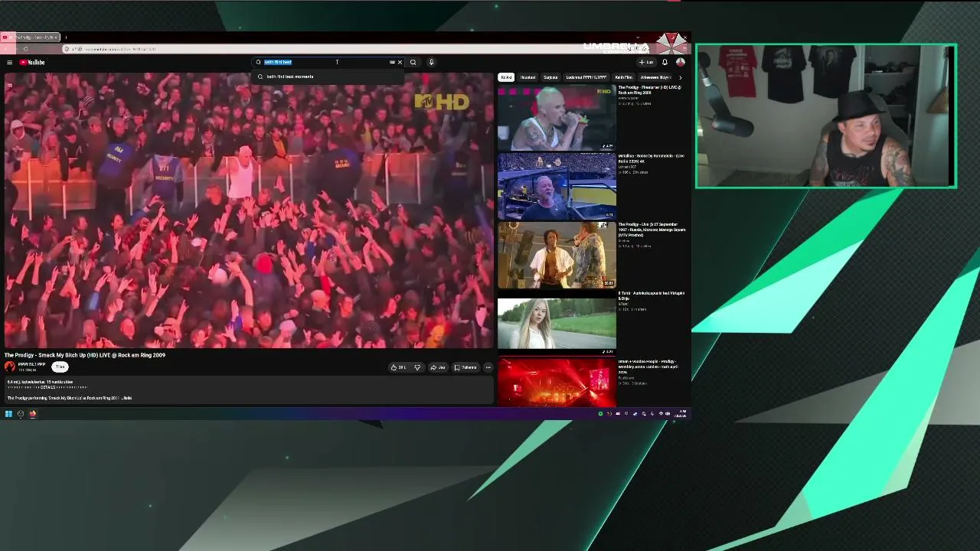980x551 pixels.
Task: Open the Metallica Sonne thumbnail
Action: (x=557, y=186)
